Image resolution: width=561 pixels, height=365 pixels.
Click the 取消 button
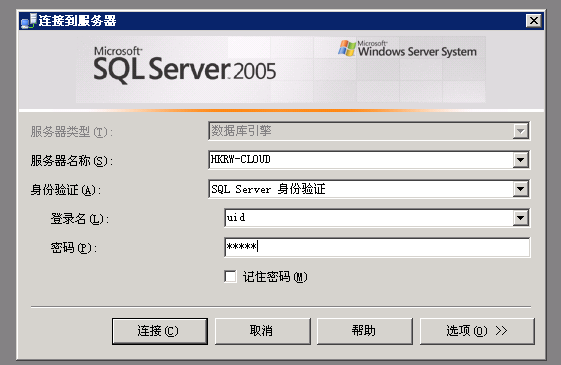pyautogui.click(x=262, y=331)
